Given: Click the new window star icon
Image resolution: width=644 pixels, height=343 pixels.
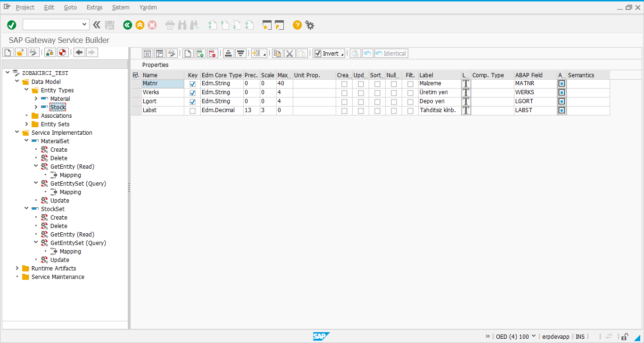Looking at the screenshot, I should 267,25.
